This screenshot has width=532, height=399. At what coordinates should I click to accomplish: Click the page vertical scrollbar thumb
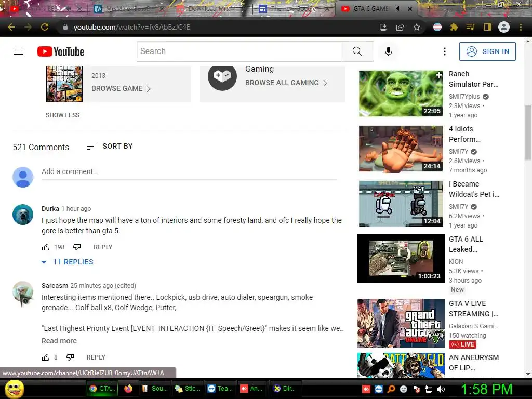coord(528,132)
